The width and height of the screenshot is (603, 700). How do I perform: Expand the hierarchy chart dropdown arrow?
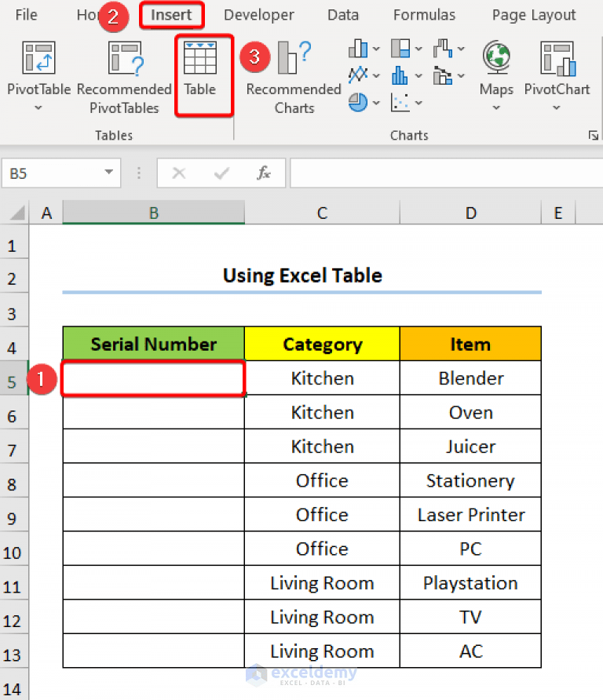tap(418, 49)
